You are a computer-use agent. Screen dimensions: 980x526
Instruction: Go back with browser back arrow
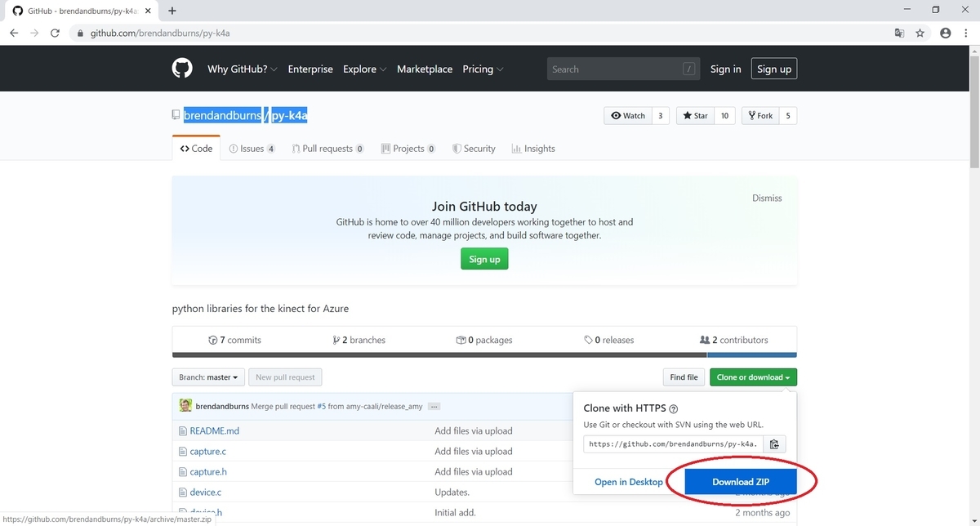tap(14, 33)
